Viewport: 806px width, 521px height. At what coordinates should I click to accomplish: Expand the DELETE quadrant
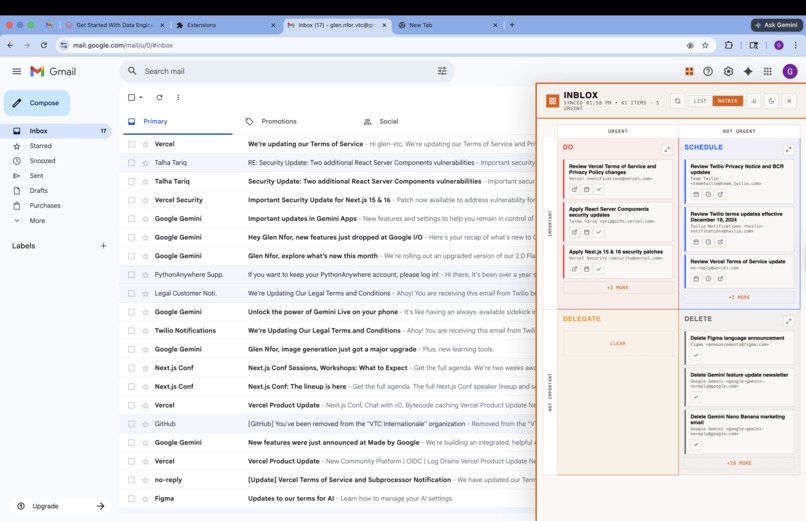pyautogui.click(x=788, y=321)
